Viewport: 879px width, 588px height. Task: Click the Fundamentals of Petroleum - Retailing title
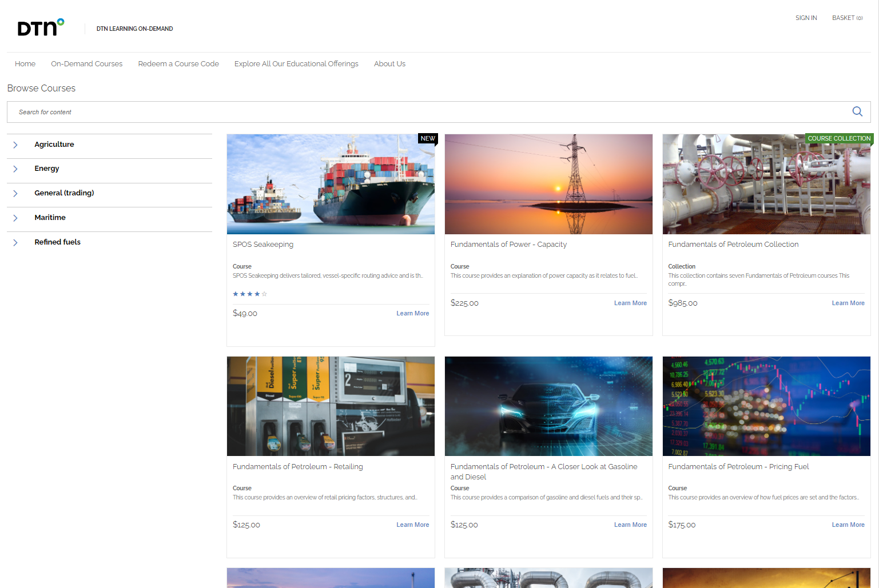297,466
